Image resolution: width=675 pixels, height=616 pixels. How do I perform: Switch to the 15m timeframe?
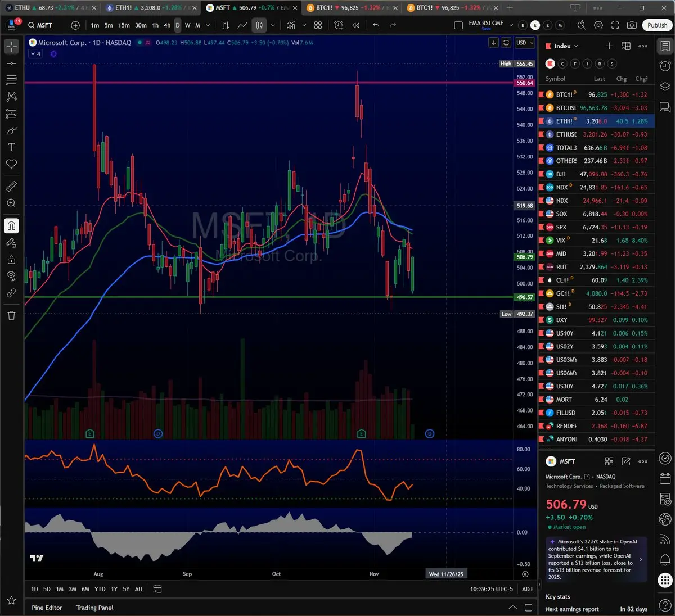124,25
